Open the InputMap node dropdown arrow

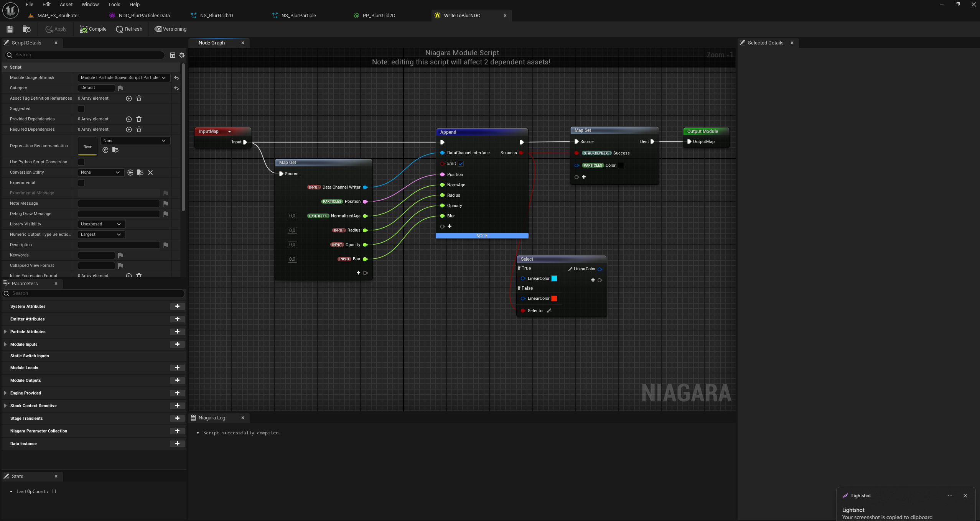(x=229, y=131)
